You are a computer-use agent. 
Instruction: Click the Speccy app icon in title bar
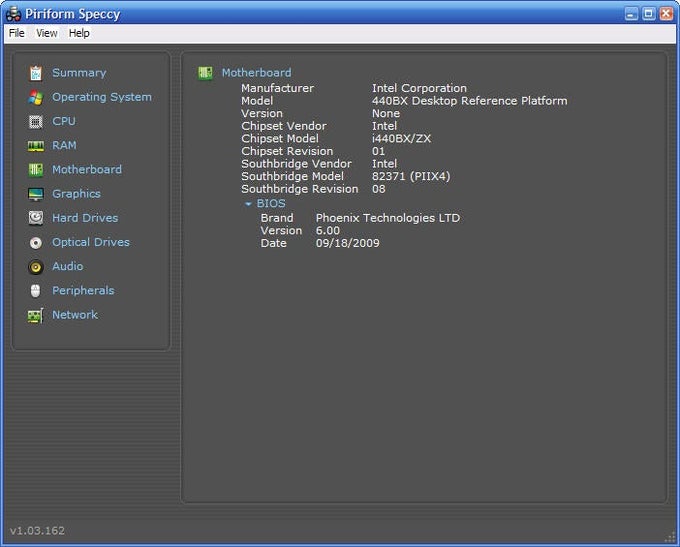[13, 13]
